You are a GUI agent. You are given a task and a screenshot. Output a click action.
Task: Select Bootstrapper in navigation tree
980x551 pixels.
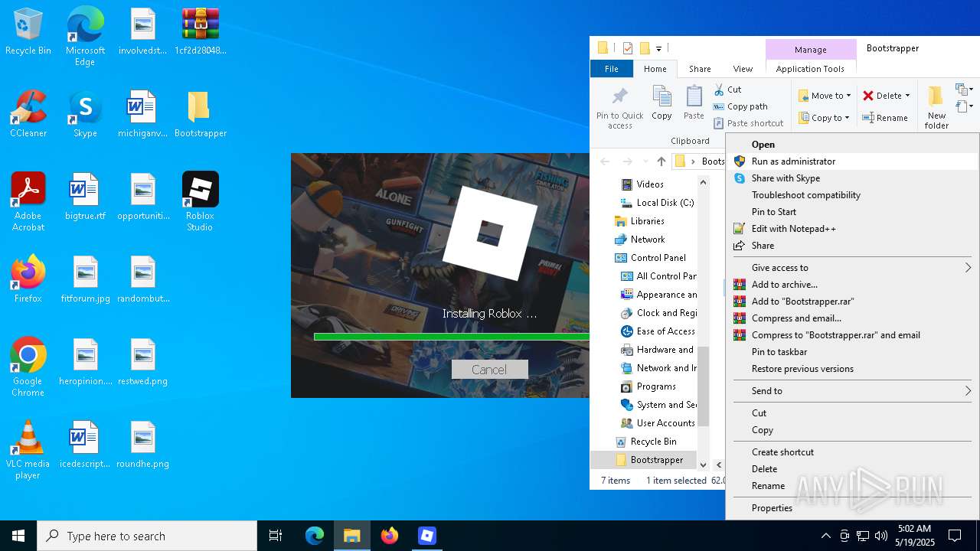[649, 460]
